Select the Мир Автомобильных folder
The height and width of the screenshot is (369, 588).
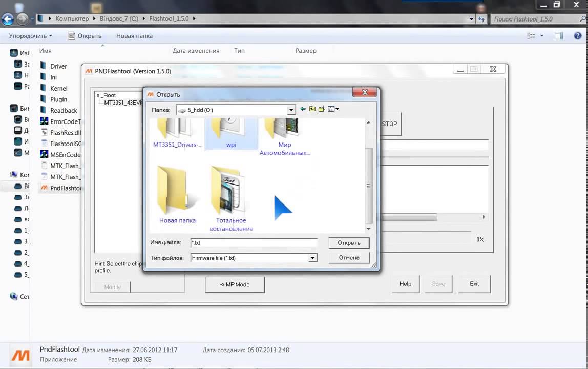point(284,137)
